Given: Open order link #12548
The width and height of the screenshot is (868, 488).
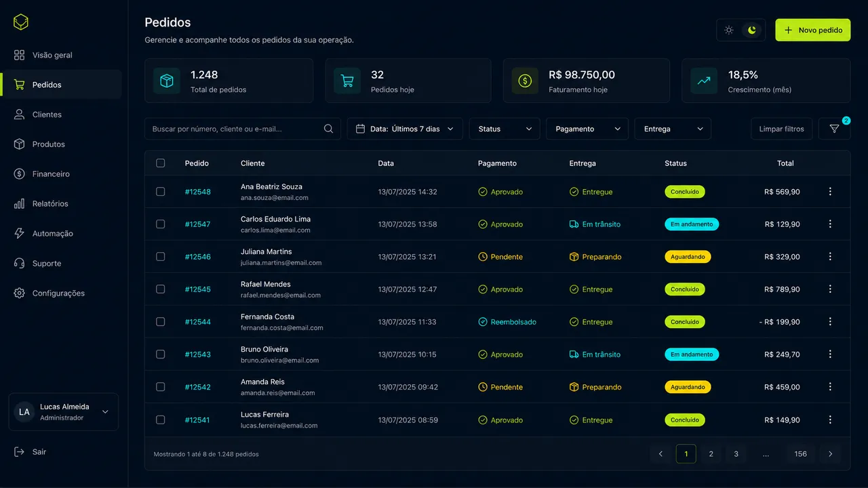Looking at the screenshot, I should (198, 192).
